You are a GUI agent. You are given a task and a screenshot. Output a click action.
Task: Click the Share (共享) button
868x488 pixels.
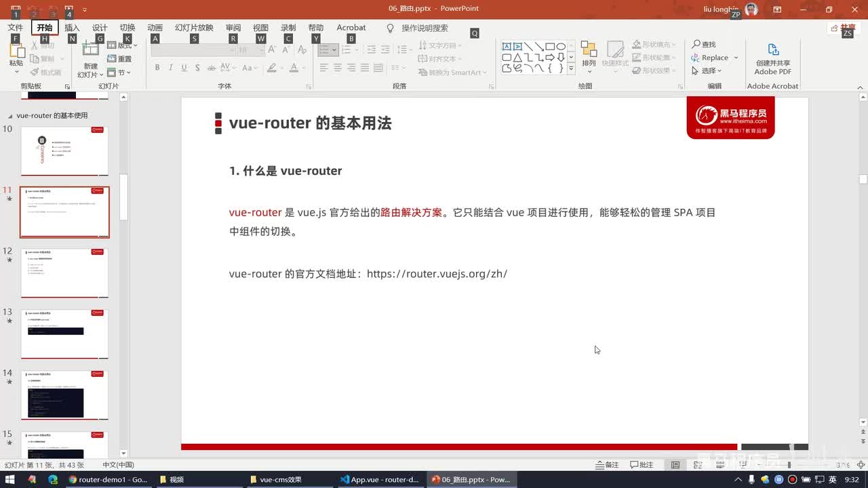(843, 28)
